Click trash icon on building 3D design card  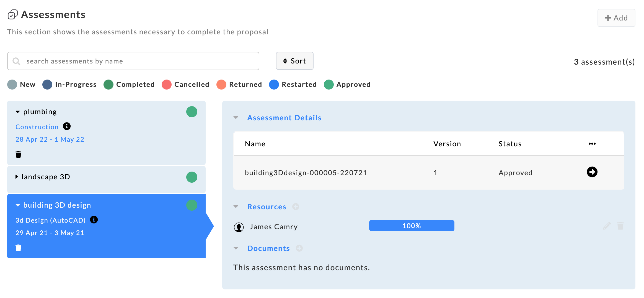(x=18, y=248)
